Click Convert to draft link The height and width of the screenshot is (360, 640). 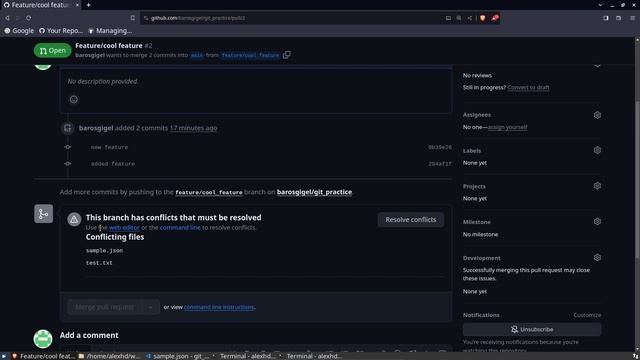click(528, 87)
